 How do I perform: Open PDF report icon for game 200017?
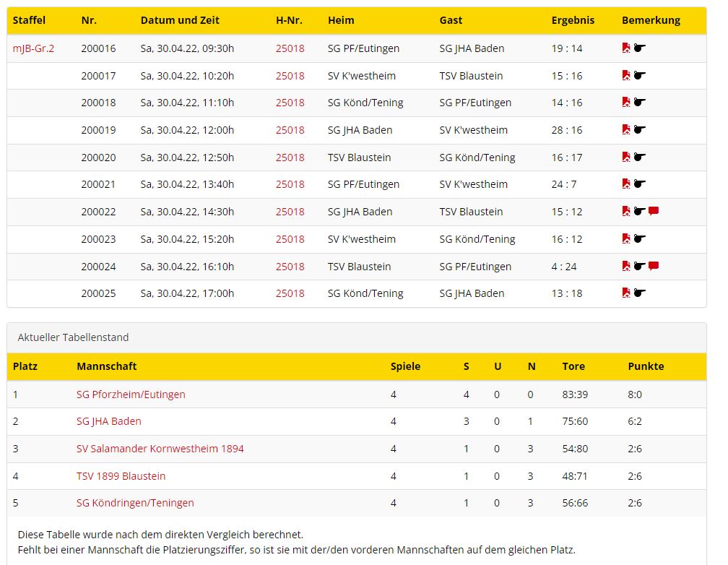(x=626, y=75)
